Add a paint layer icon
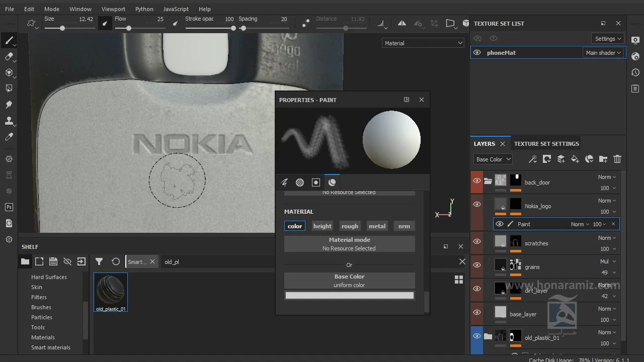 coord(561,159)
